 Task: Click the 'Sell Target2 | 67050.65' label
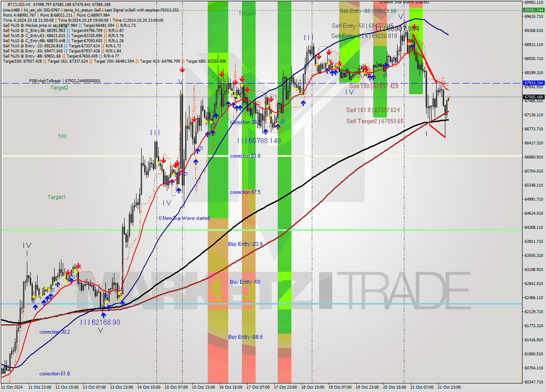pyautogui.click(x=375, y=121)
